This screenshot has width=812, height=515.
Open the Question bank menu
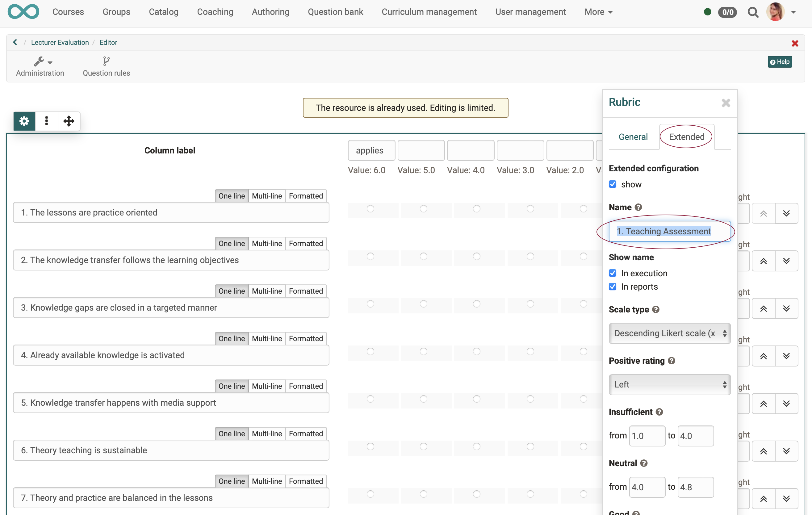(x=335, y=12)
